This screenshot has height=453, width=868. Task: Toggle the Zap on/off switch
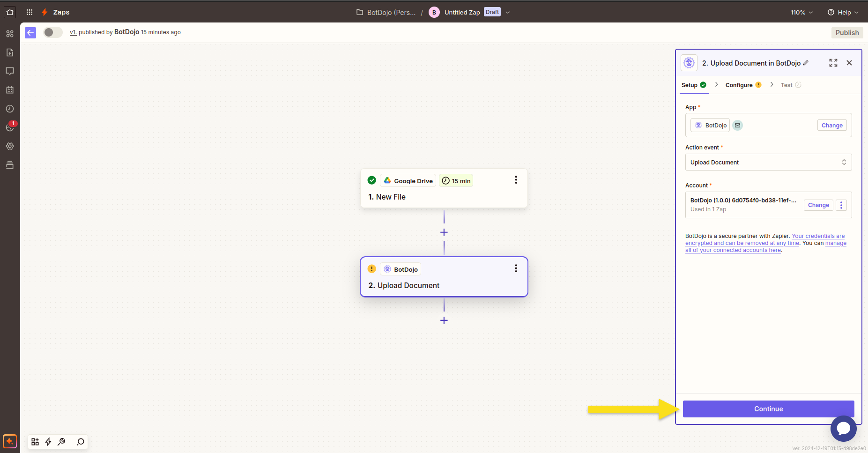pyautogui.click(x=53, y=32)
